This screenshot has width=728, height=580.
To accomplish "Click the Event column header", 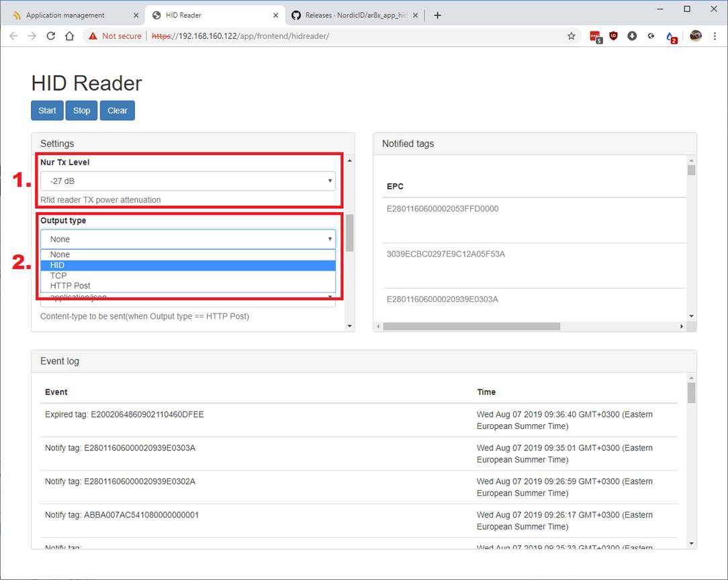I will [x=56, y=392].
